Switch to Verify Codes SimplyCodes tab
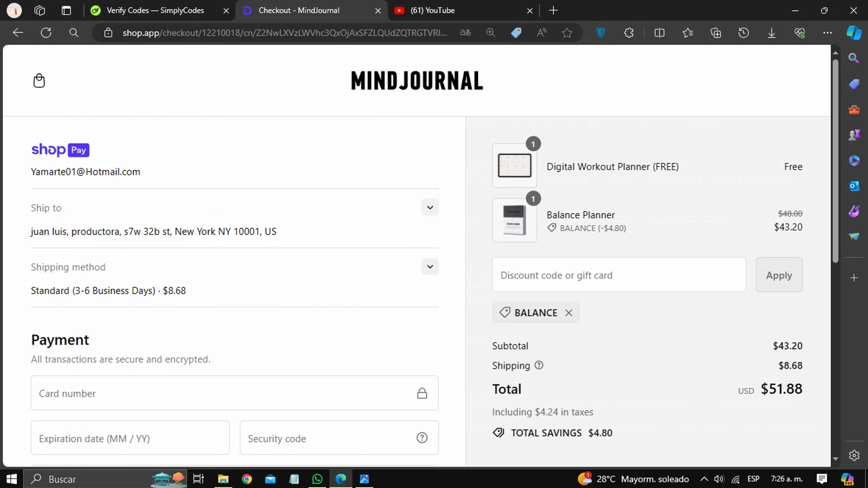This screenshot has width=868, height=488. (x=155, y=10)
